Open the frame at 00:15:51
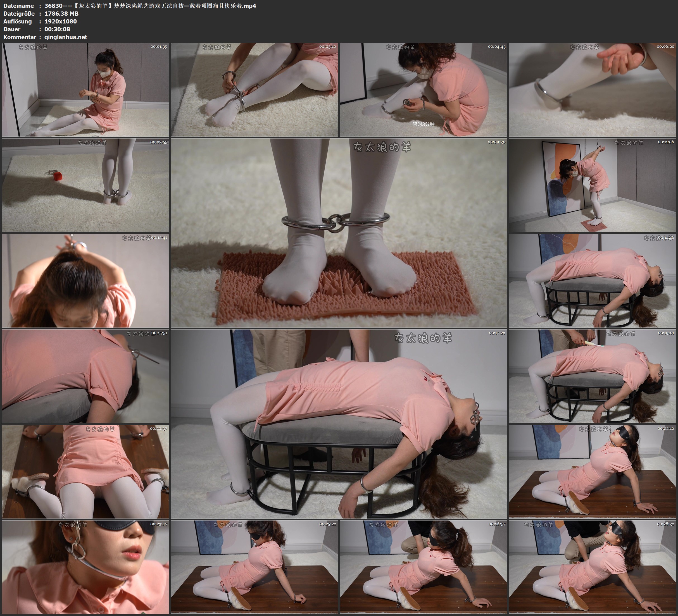The width and height of the screenshot is (678, 616). tap(85, 376)
